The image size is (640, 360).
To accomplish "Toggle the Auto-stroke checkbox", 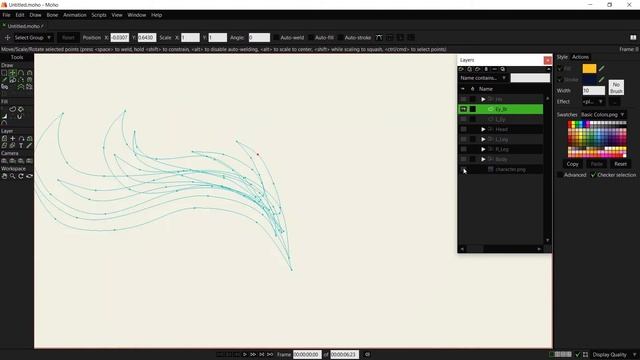I will pyautogui.click(x=340, y=38).
